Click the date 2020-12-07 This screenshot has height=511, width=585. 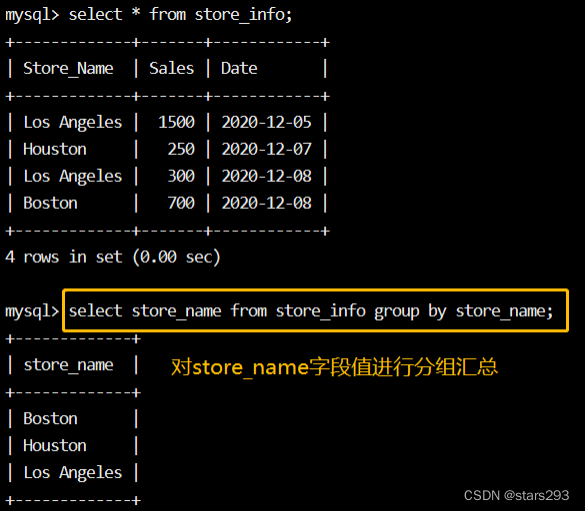click(266, 149)
